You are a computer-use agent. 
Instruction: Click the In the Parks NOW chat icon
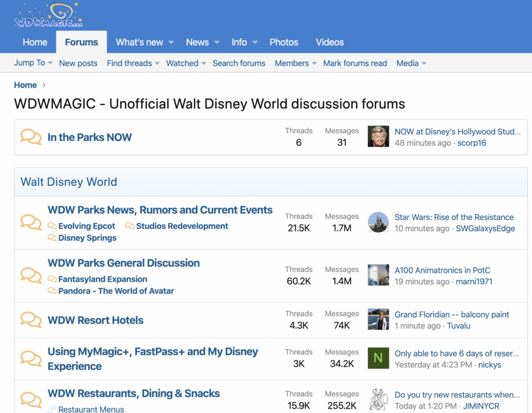click(31, 137)
